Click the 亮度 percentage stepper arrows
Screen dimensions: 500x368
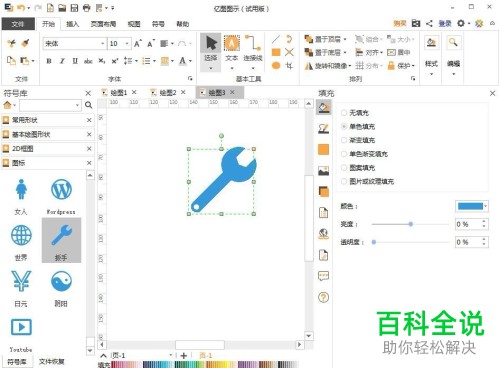click(x=484, y=224)
